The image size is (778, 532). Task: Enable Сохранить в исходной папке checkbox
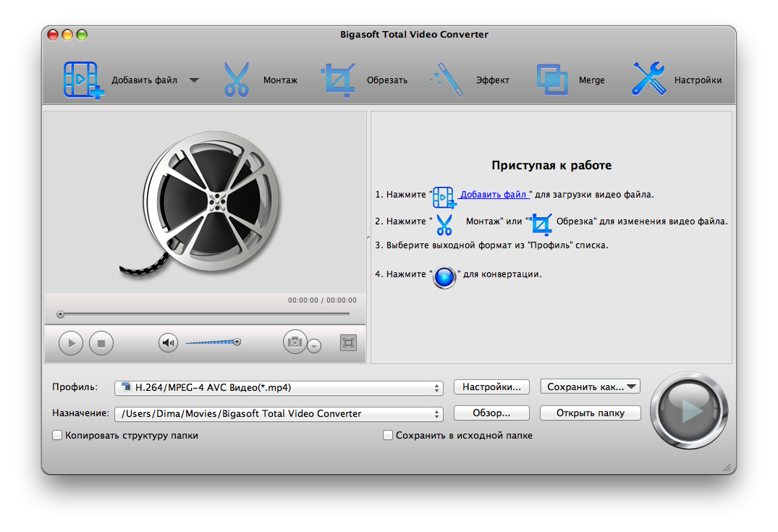[x=388, y=435]
